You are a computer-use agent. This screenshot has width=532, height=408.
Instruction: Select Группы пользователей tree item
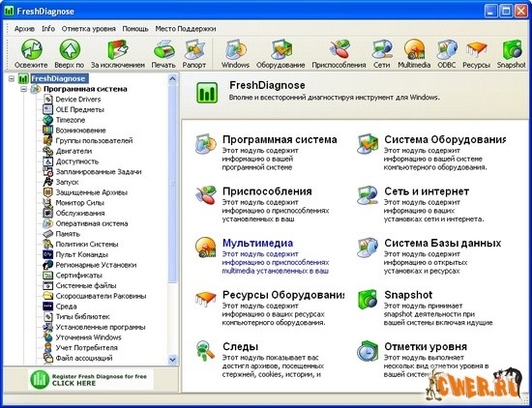pos(94,141)
